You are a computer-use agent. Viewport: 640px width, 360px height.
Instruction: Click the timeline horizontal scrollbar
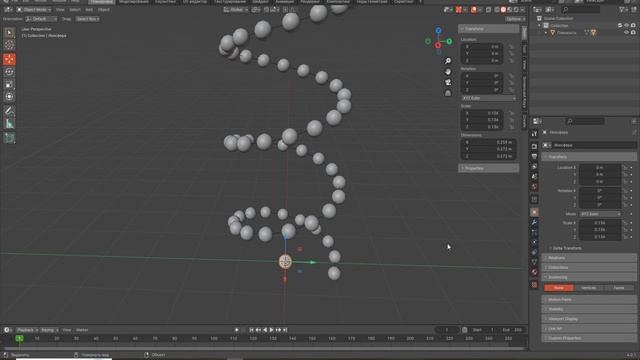pos(264,348)
